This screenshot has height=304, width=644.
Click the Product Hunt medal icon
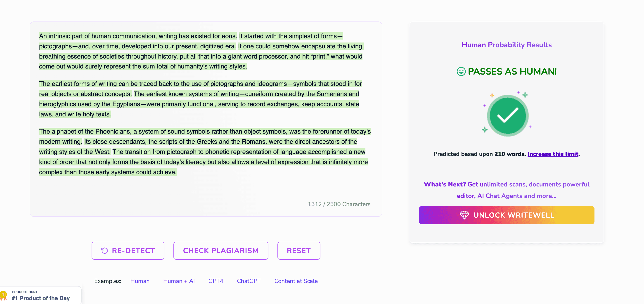3,295
